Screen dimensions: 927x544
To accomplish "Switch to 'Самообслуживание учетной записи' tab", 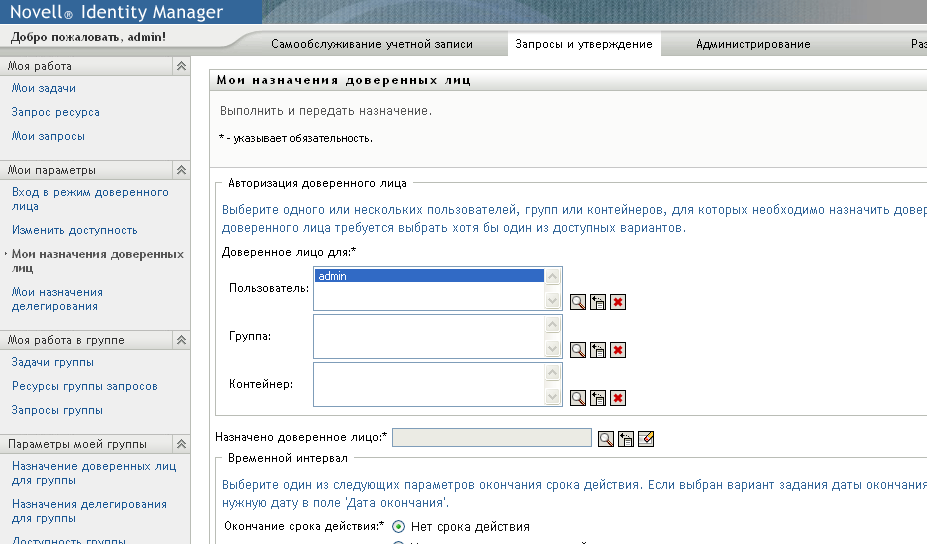I will click(372, 44).
